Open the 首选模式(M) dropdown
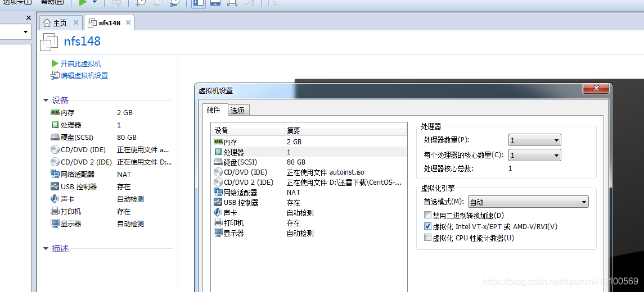 coord(528,202)
